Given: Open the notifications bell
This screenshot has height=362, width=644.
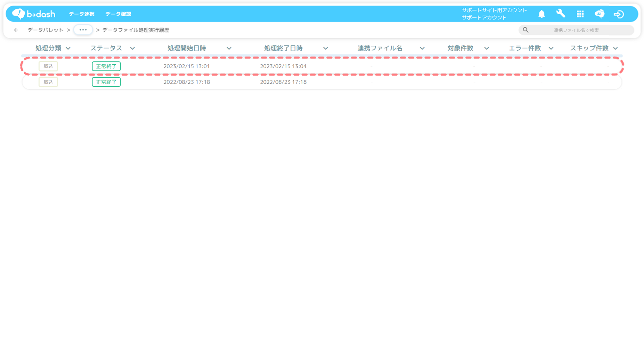Looking at the screenshot, I should 542,14.
